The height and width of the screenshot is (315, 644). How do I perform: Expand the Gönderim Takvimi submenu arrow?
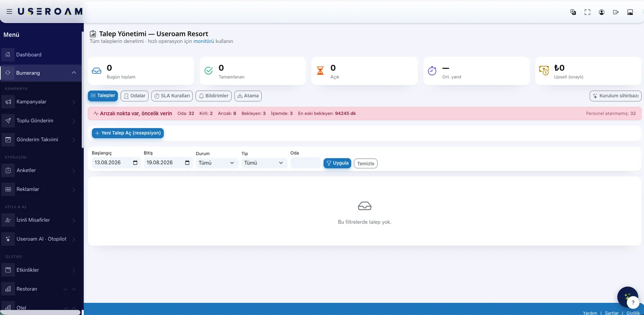pyautogui.click(x=74, y=140)
